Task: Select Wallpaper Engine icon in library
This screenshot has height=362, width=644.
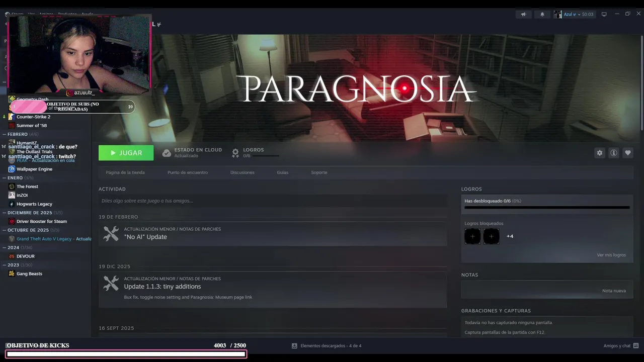Action: (12, 169)
